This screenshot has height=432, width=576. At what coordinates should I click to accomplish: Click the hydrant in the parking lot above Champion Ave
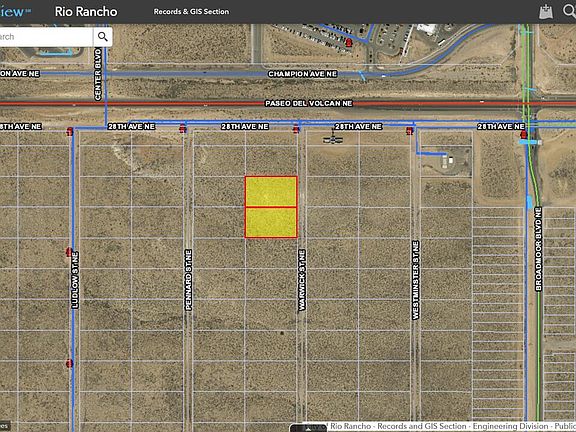point(349,43)
